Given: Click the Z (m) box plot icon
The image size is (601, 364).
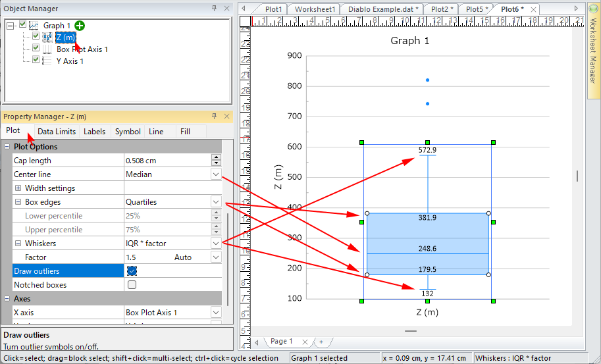Looking at the screenshot, I should (x=47, y=37).
